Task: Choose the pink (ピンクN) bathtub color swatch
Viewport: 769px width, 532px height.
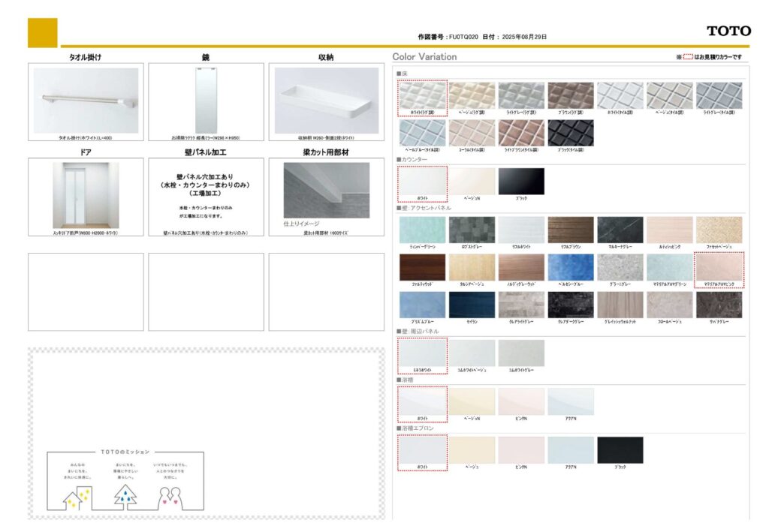Action: coord(521,401)
